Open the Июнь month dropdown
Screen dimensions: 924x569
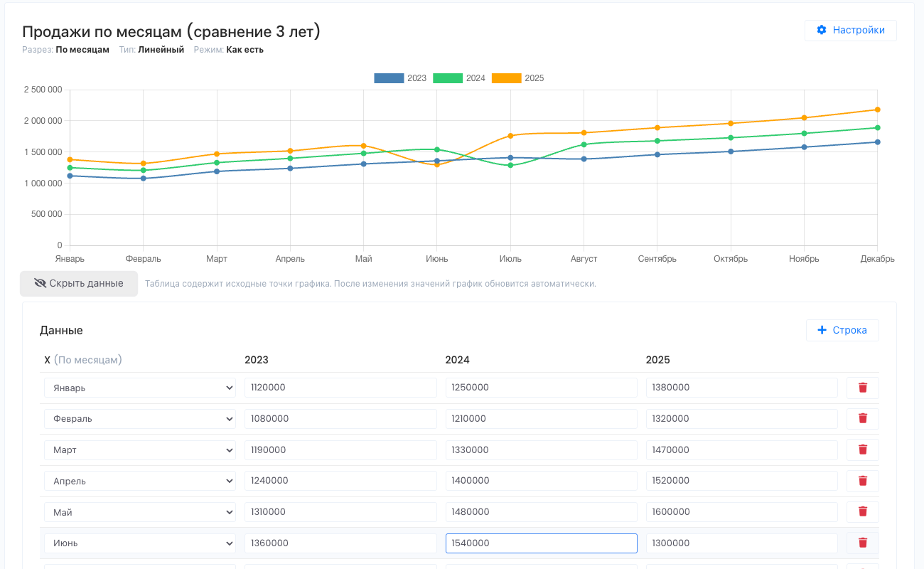140,543
